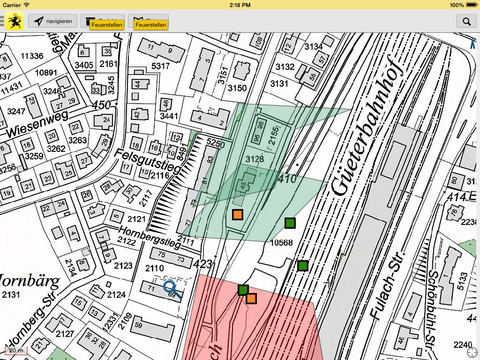Screen dimensions: 480x360
Task: Tap the north arrow compass icon
Action: (473, 44)
